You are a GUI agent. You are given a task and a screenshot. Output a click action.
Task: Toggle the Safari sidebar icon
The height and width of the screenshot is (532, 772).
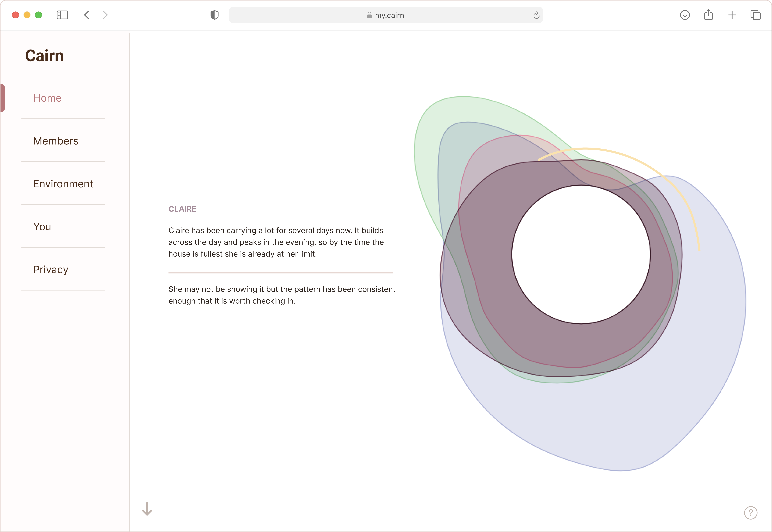coord(62,15)
